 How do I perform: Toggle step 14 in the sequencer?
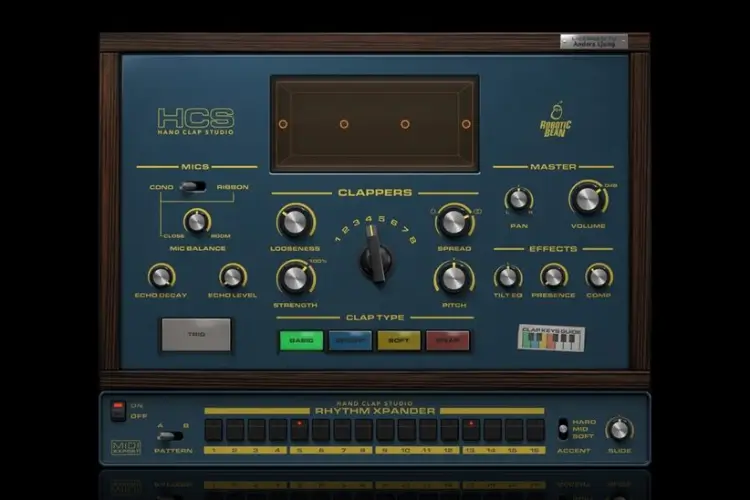click(493, 430)
